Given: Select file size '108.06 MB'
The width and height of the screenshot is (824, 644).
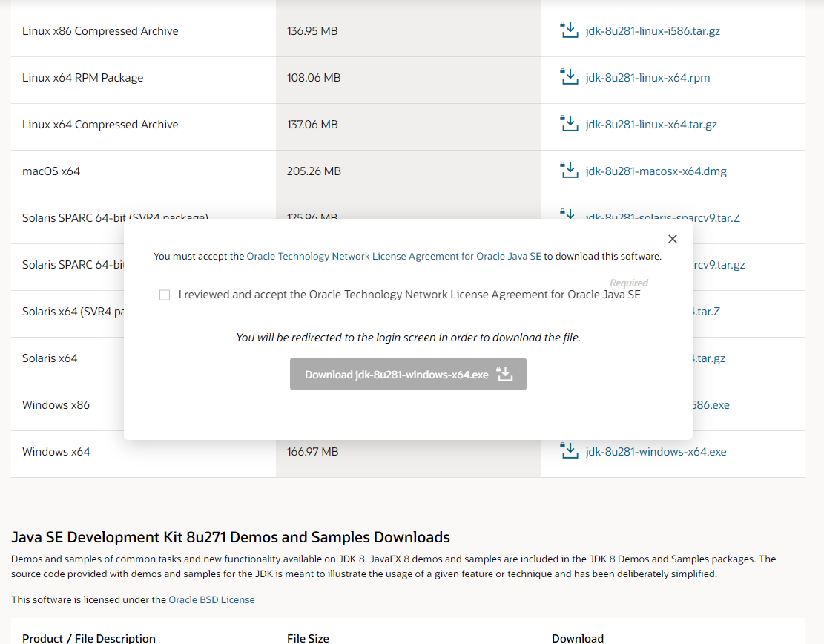Looking at the screenshot, I should tap(314, 78).
